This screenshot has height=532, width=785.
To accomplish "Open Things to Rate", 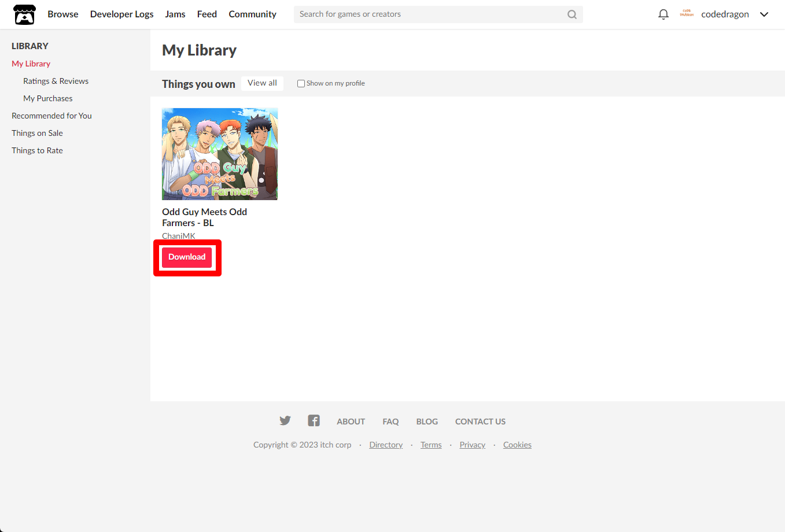I will click(38, 150).
